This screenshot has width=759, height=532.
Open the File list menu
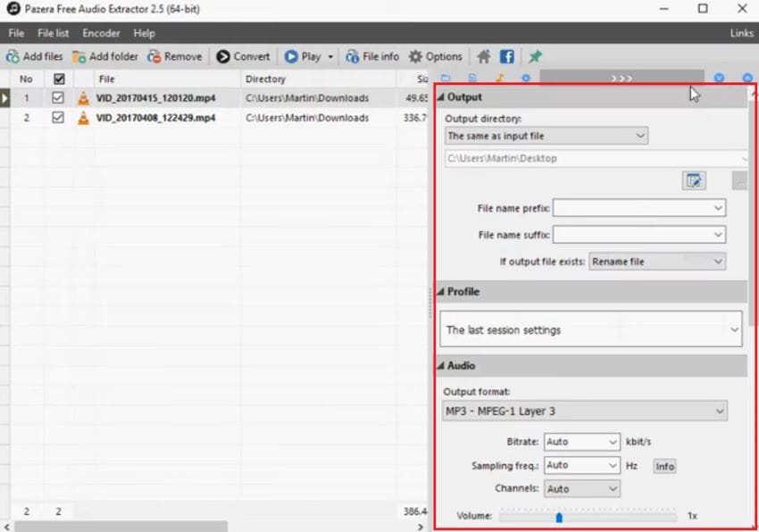(54, 33)
